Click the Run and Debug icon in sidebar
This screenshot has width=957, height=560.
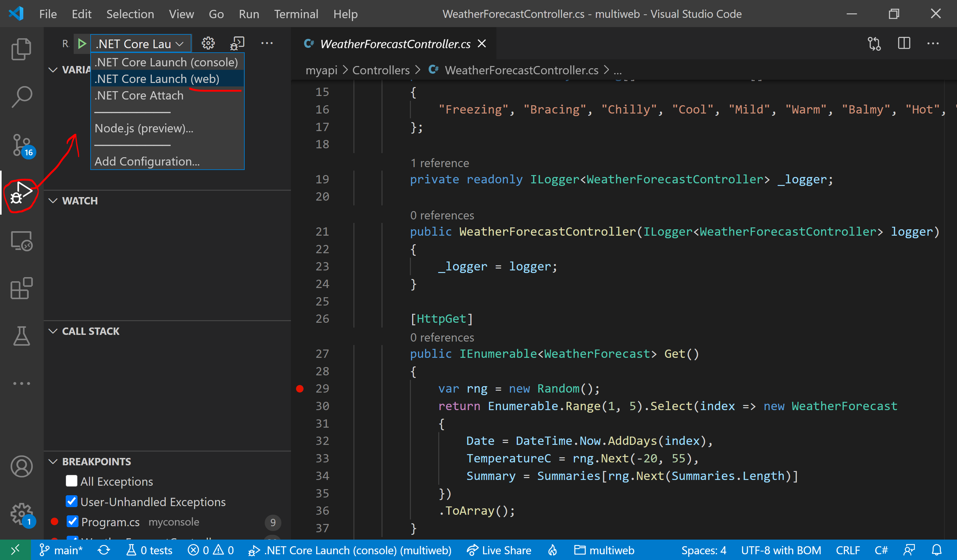pos(21,193)
